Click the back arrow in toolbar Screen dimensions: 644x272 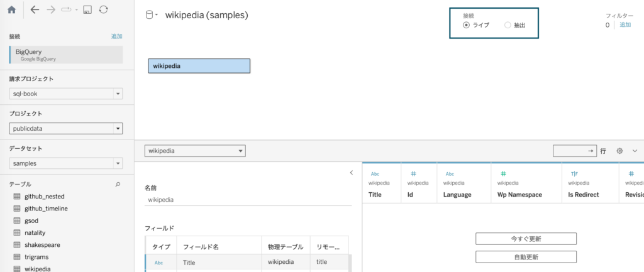tap(35, 10)
